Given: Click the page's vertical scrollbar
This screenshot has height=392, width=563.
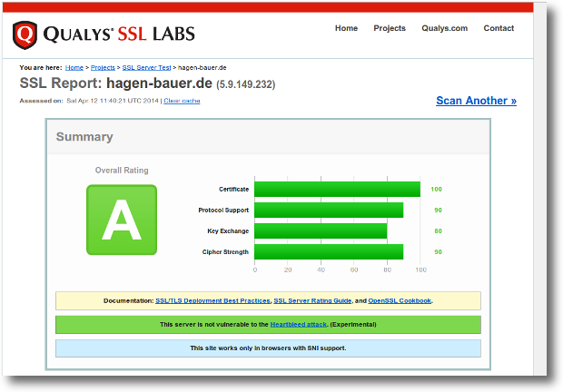Looking at the screenshot, I should (539, 189).
